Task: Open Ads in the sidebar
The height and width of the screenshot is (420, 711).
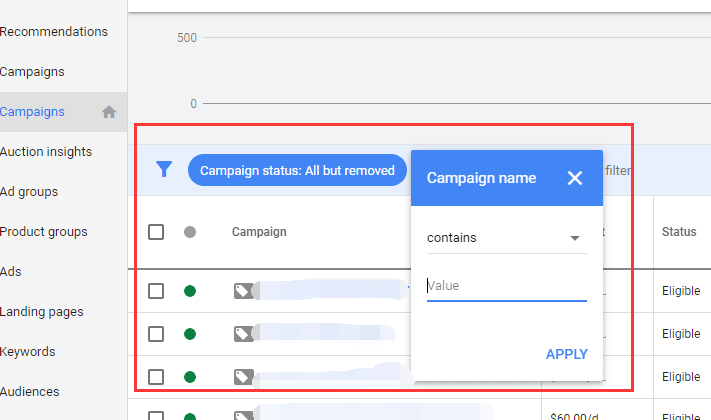Action: pyautogui.click(x=10, y=272)
